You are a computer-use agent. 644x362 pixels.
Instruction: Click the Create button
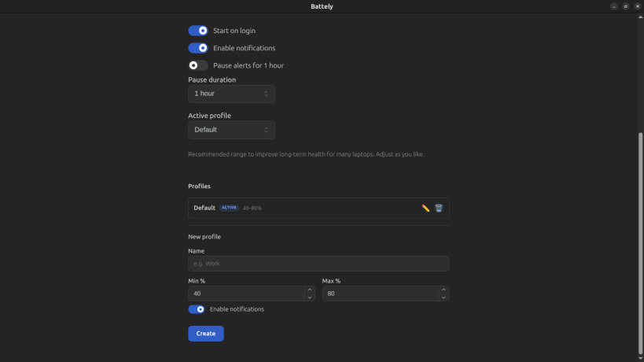(x=206, y=334)
